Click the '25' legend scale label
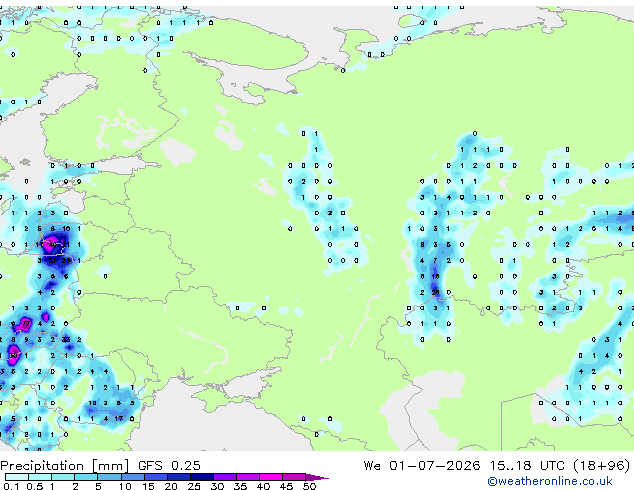Image resolution: width=634 pixels, height=490 pixels. (x=194, y=486)
